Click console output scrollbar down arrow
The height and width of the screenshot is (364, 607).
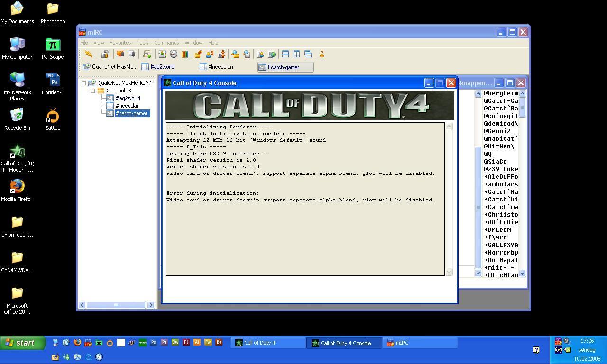click(449, 272)
